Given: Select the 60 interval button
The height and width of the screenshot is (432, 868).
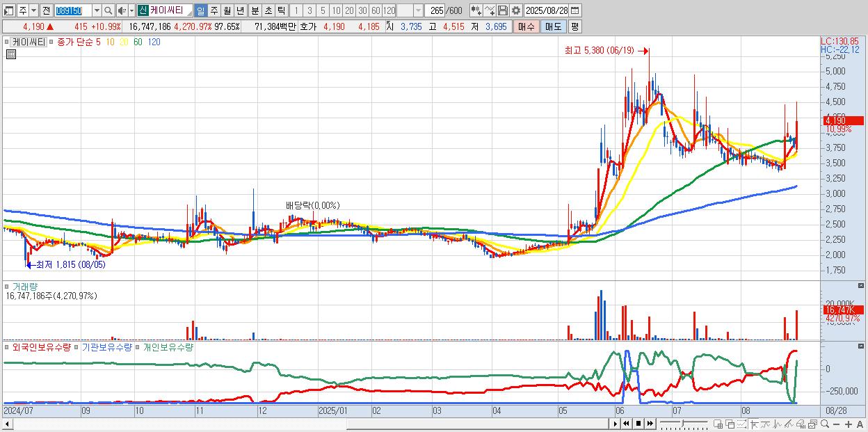Looking at the screenshot, I should point(376,10).
